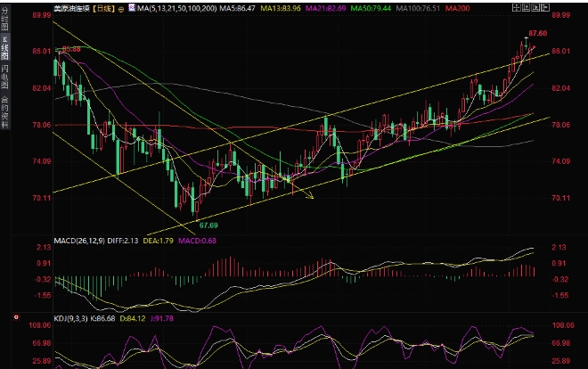Click the crosshair icon in top-right chart tools
This screenshot has width=588, height=369.
tap(517, 7)
